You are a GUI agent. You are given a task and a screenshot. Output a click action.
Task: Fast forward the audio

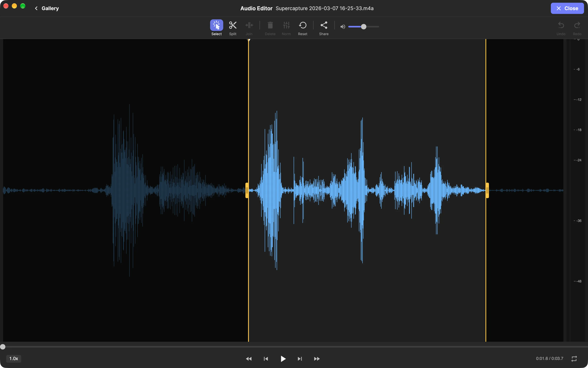317,359
